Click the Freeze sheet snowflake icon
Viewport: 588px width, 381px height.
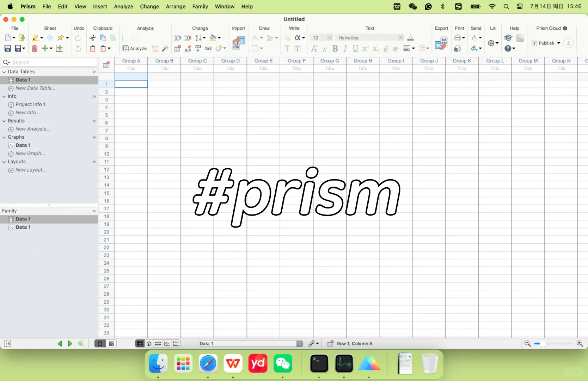pyautogui.click(x=50, y=37)
